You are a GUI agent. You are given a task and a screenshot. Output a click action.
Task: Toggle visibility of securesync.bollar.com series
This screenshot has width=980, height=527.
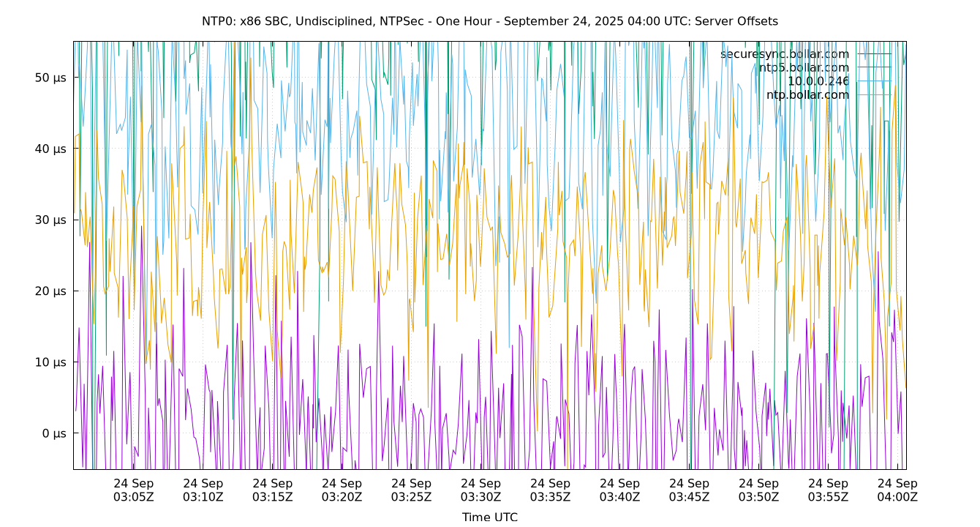point(785,53)
